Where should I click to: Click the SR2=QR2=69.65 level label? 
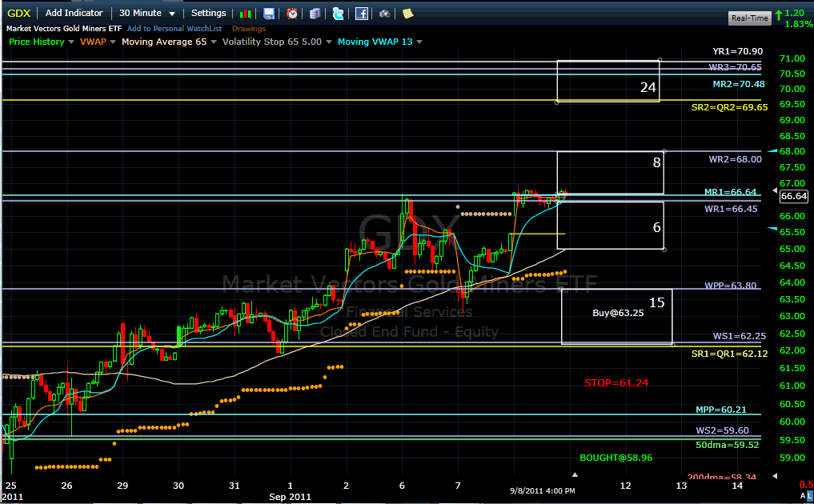[729, 107]
